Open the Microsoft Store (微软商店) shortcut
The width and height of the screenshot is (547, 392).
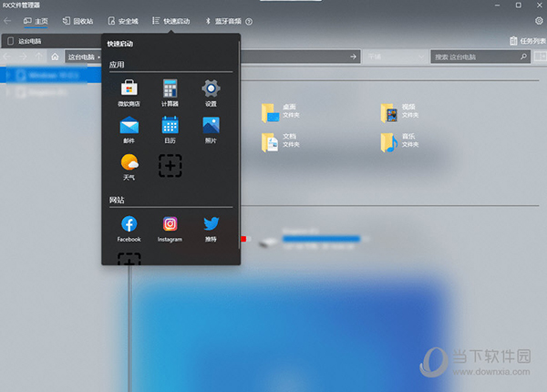click(129, 93)
